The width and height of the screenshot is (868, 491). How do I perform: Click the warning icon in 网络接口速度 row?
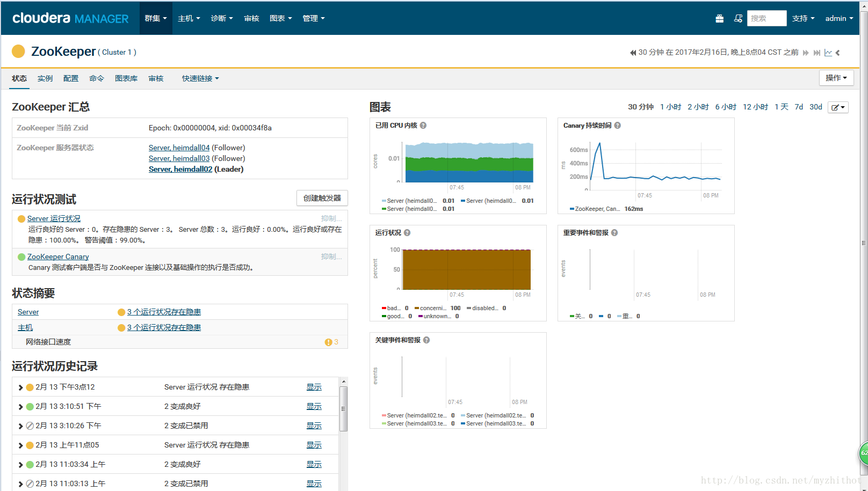pos(328,342)
